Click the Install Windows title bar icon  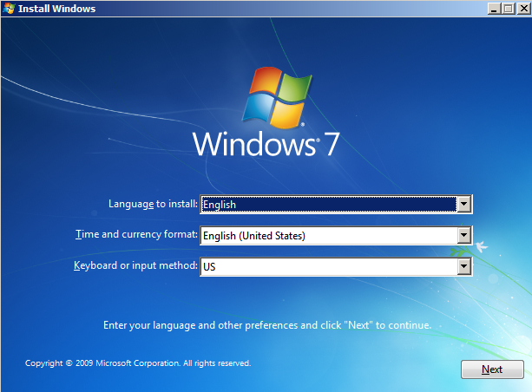point(9,8)
